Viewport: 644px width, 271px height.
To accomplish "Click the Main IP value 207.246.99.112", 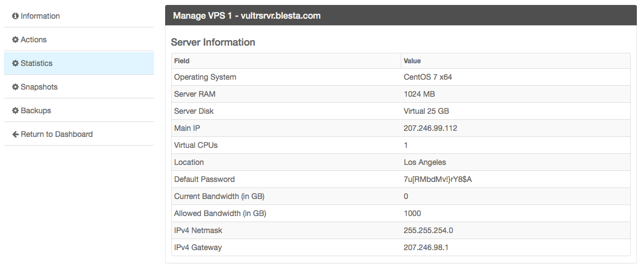I will tap(430, 128).
